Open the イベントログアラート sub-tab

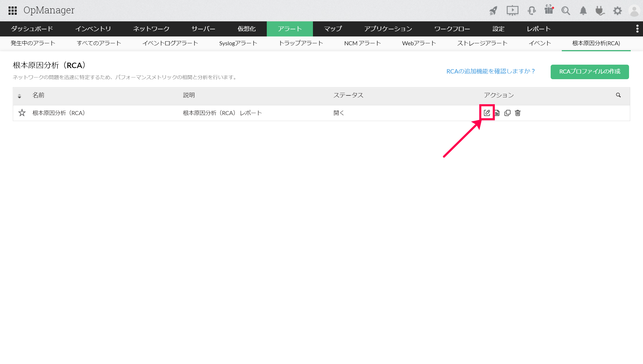(x=170, y=43)
